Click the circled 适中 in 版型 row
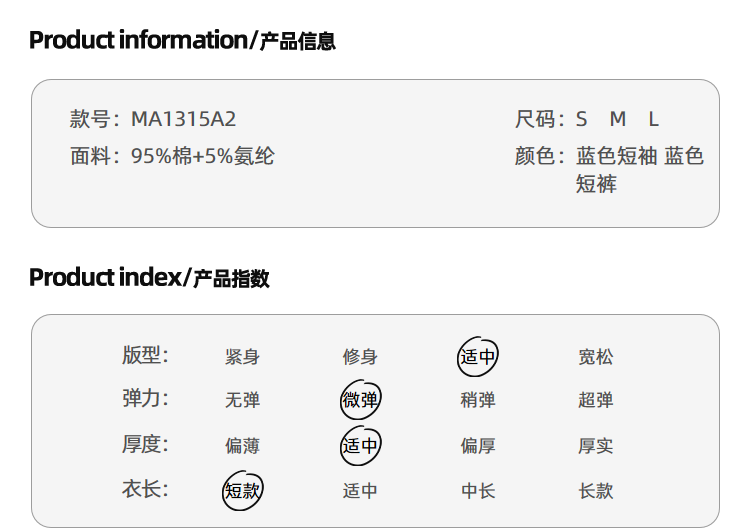 [477, 357]
